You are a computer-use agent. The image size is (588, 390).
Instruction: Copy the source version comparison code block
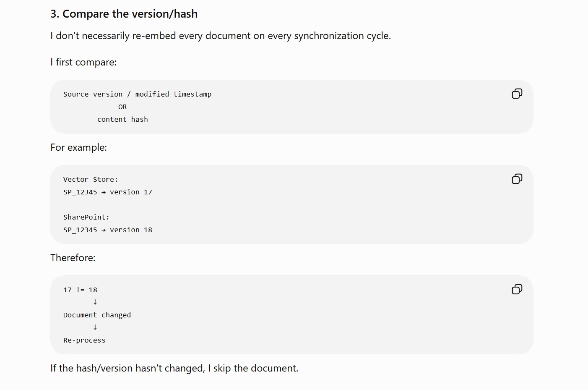(517, 94)
